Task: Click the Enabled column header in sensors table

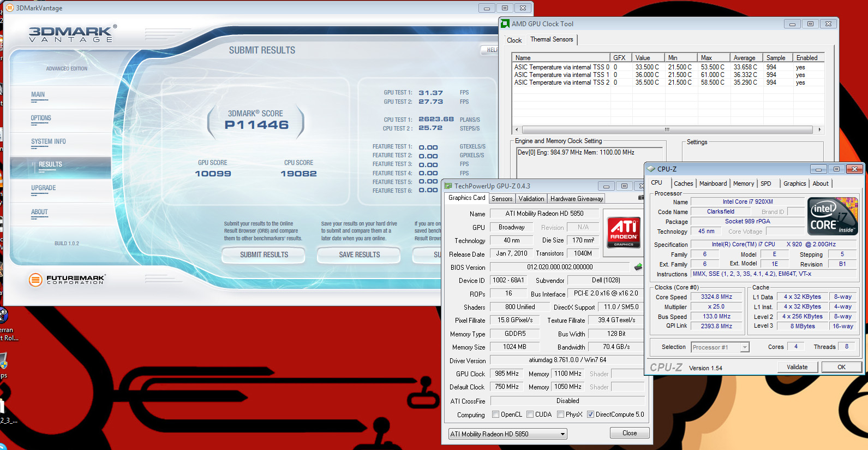Action: coord(809,58)
